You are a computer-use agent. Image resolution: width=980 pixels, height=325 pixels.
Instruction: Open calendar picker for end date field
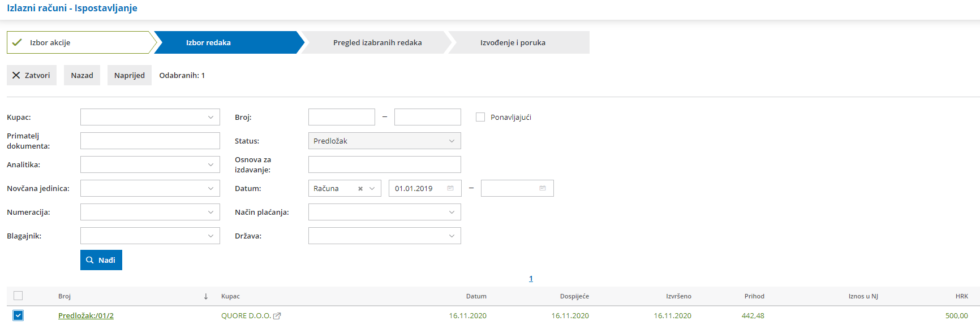543,188
